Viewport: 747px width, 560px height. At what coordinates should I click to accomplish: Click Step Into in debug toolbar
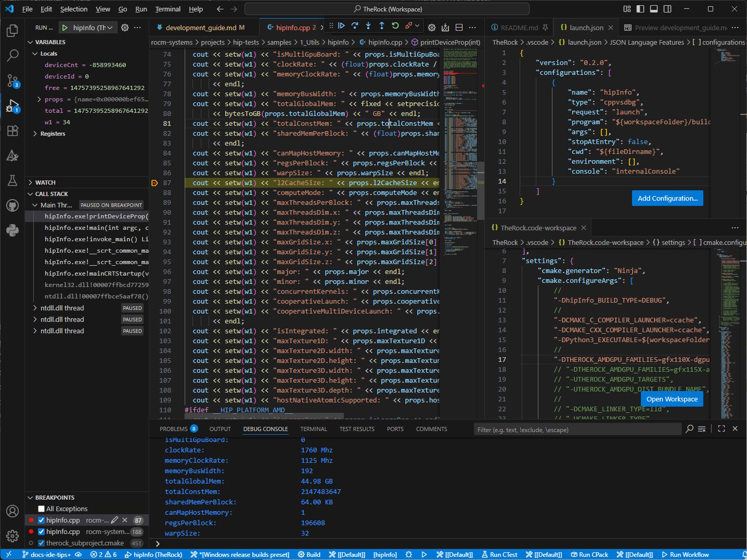tap(368, 26)
